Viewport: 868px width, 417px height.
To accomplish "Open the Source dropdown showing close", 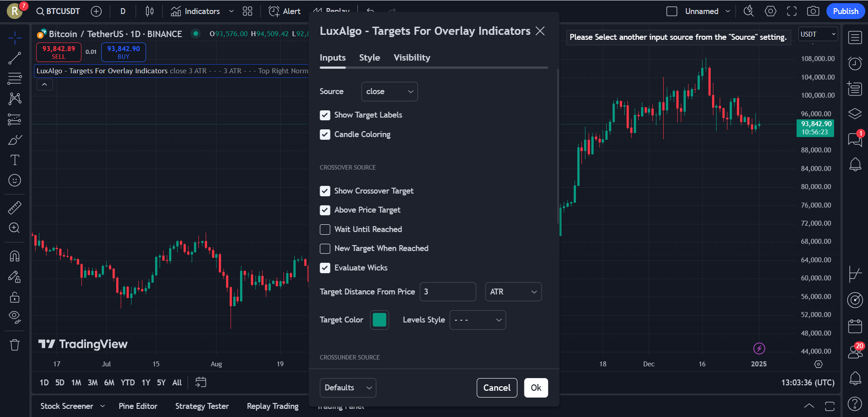I will (x=389, y=92).
